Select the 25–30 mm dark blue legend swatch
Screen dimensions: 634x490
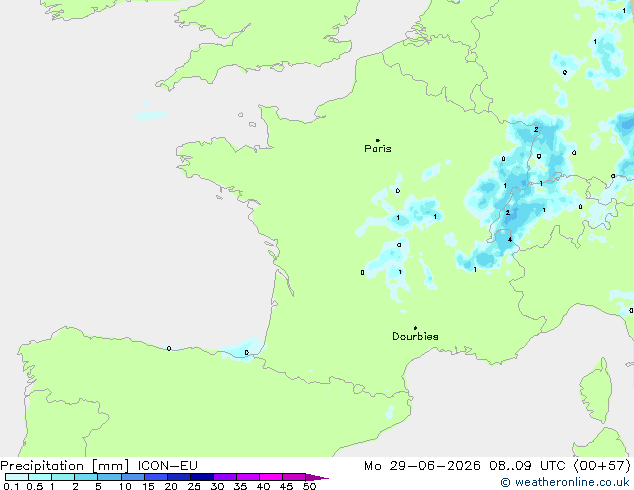pyautogui.click(x=202, y=477)
